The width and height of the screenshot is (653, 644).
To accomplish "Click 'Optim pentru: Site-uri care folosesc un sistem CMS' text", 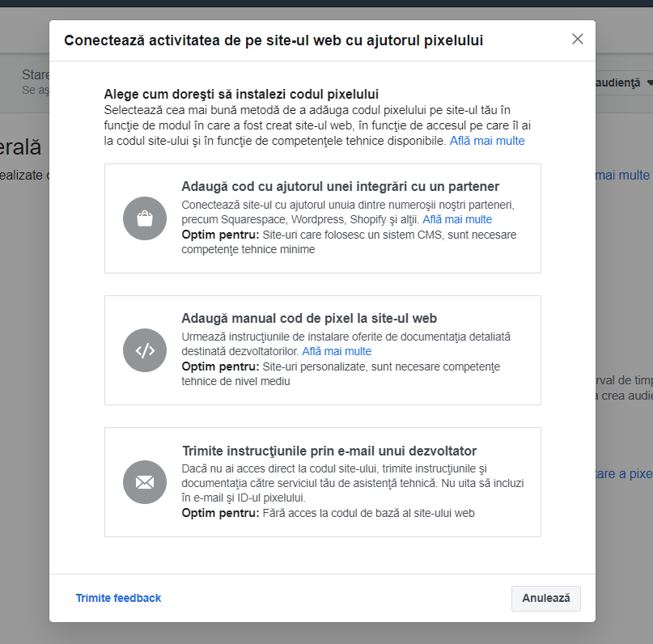I will tap(348, 235).
